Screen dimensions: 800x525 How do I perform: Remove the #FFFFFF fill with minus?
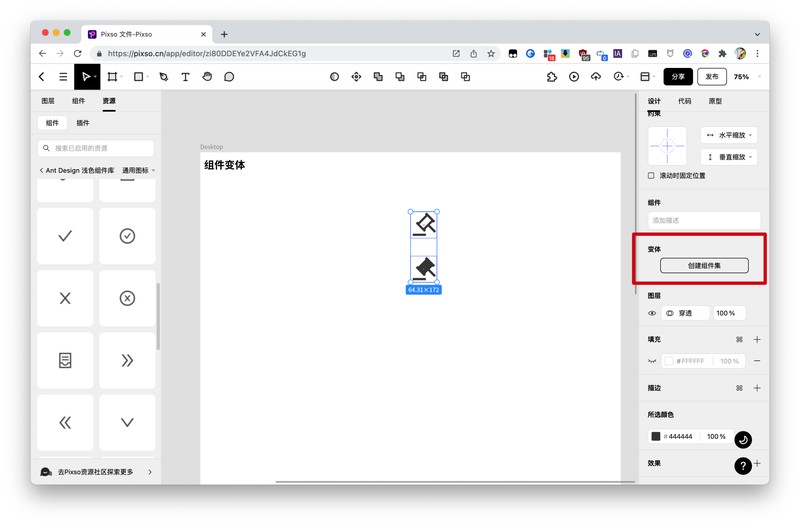tap(757, 361)
